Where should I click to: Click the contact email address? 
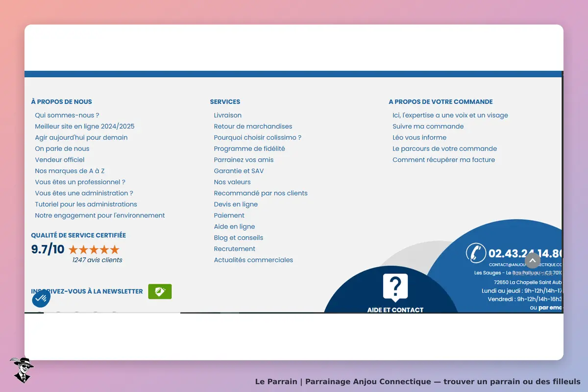(x=525, y=265)
